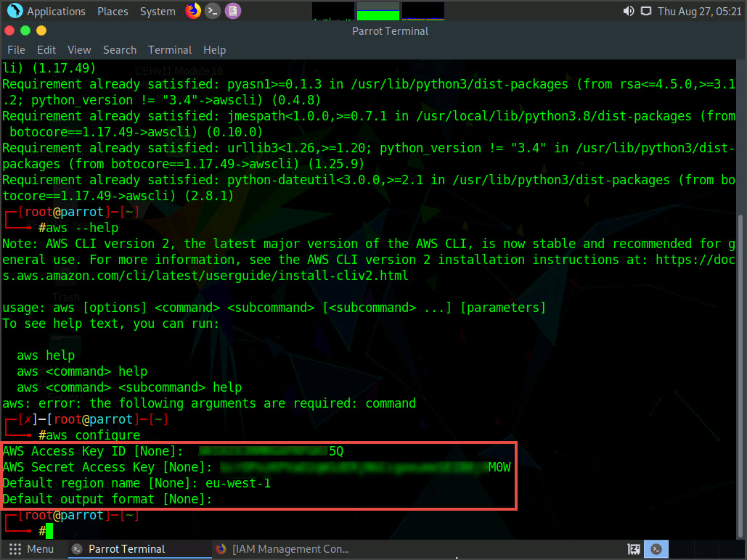This screenshot has height=560, width=747.
Task: Switch to IAM Management Console taskbar window
Action: pos(283,549)
